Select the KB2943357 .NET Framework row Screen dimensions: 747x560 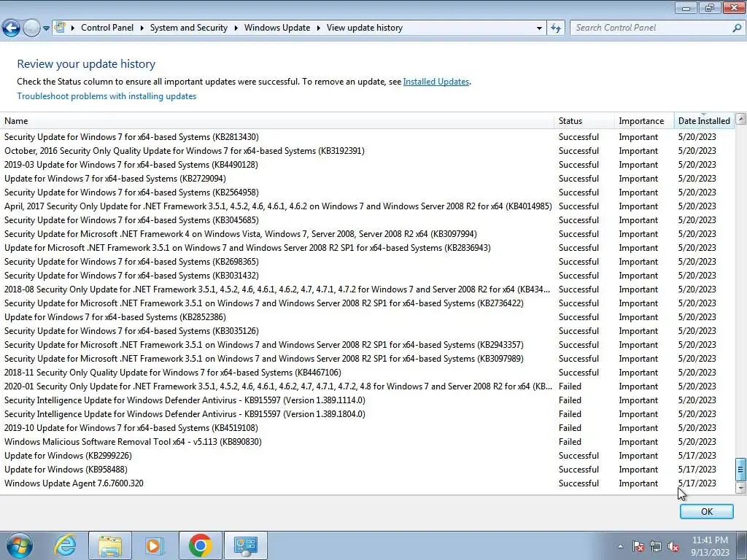(x=367, y=345)
